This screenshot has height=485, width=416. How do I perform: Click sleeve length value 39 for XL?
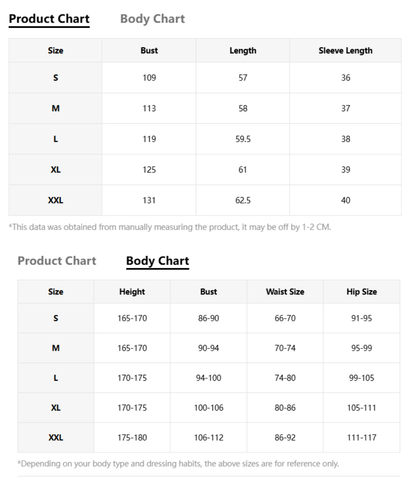[x=345, y=170]
